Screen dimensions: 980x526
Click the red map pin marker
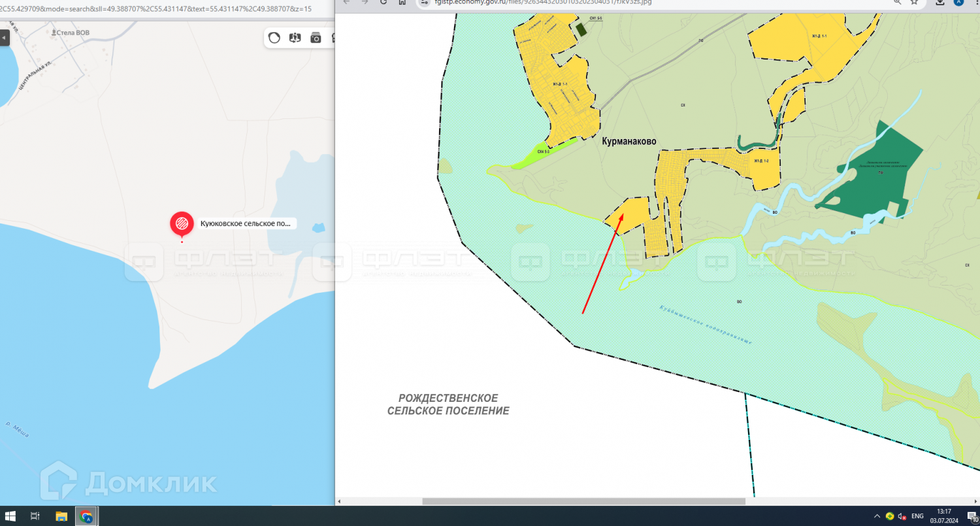(182, 224)
